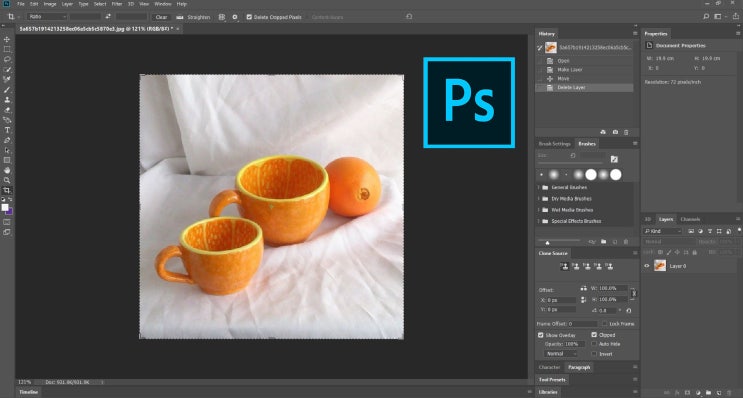
Task: Enable the Invert checkbox
Action: click(594, 354)
